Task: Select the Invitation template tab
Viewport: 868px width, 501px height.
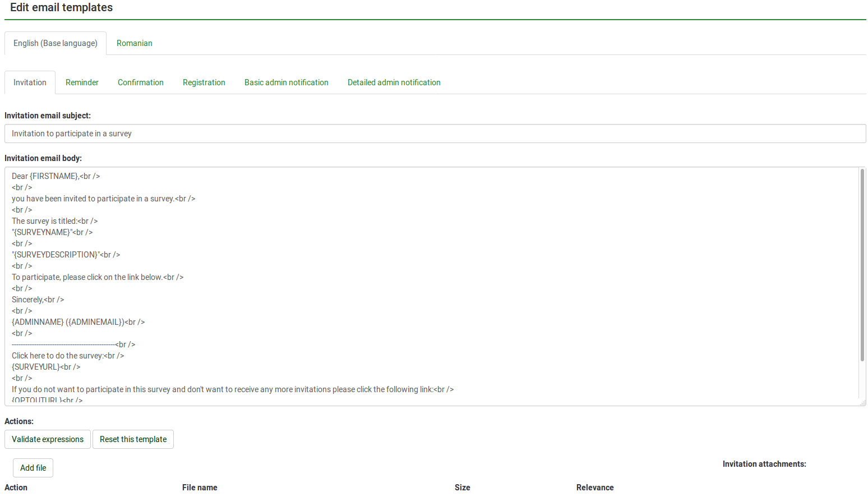Action: (x=30, y=82)
